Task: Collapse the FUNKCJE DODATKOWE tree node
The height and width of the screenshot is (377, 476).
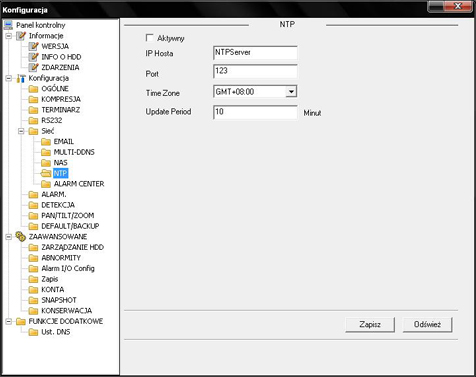Action: (x=9, y=321)
